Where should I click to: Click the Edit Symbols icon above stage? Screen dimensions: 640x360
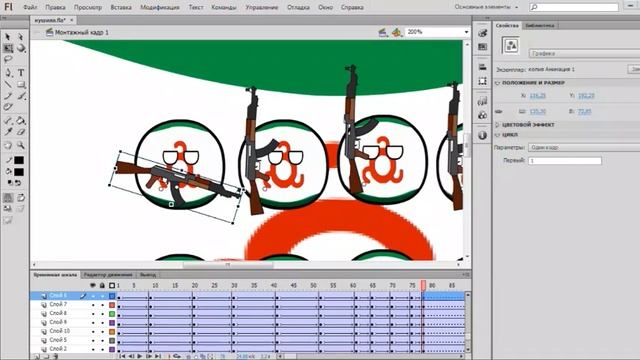click(x=396, y=32)
